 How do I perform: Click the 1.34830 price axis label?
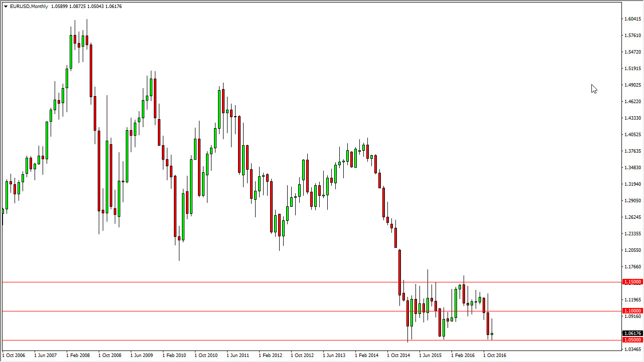(632, 168)
